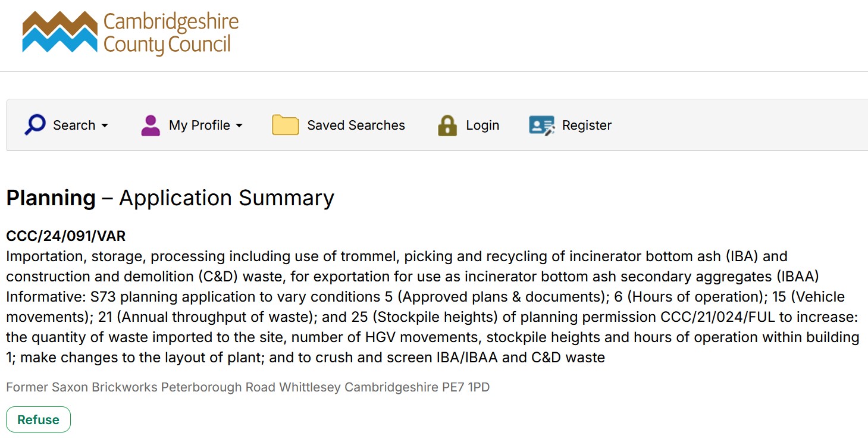Open the My Profile menu label
The image size is (868, 445).
199,126
